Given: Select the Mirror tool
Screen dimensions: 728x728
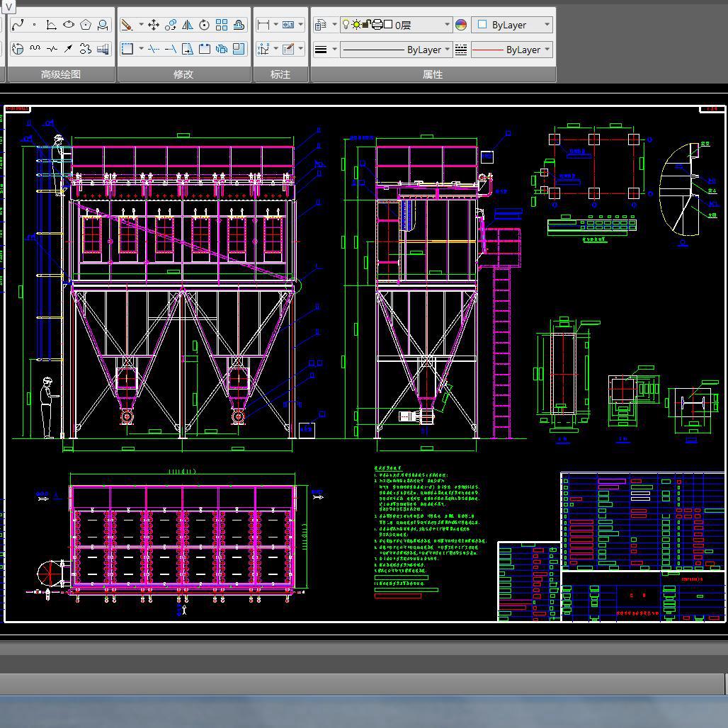Looking at the screenshot, I should (188, 25).
